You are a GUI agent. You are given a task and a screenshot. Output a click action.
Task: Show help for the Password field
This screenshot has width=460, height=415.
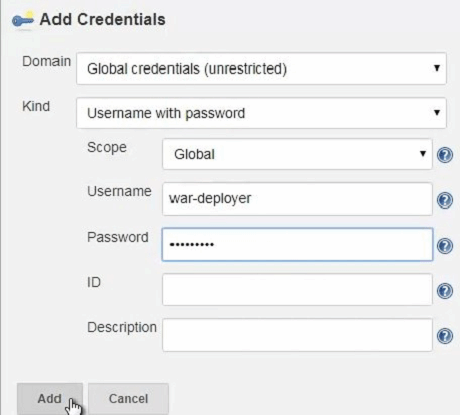coord(445,246)
